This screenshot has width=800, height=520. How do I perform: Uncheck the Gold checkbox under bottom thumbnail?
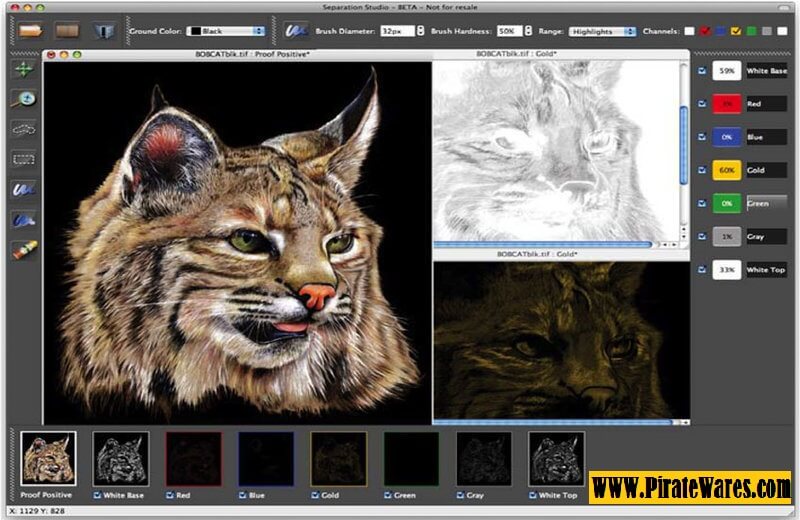tap(315, 494)
